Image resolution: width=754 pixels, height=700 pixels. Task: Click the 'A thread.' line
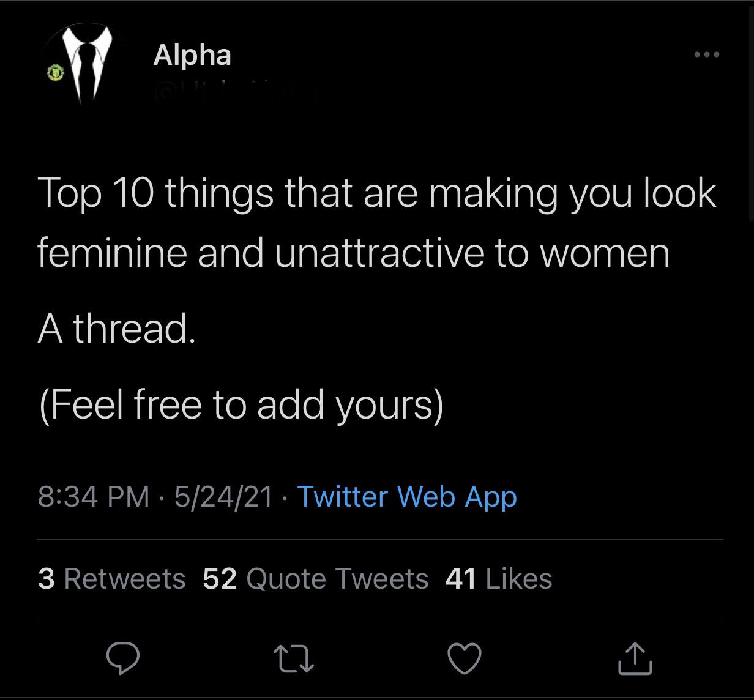(x=116, y=329)
